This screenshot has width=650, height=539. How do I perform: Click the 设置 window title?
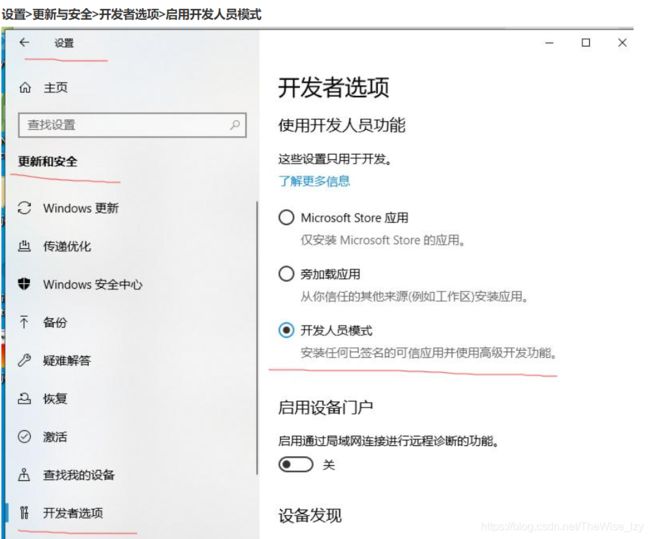tap(64, 43)
